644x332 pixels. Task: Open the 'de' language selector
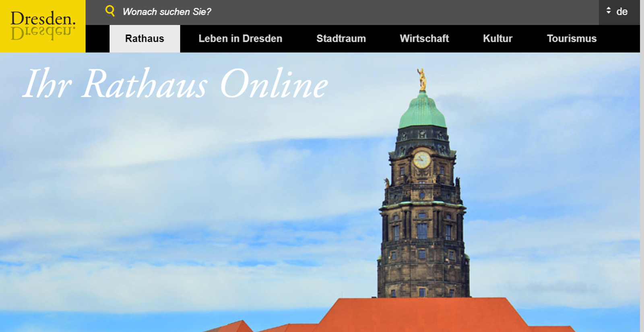click(621, 12)
